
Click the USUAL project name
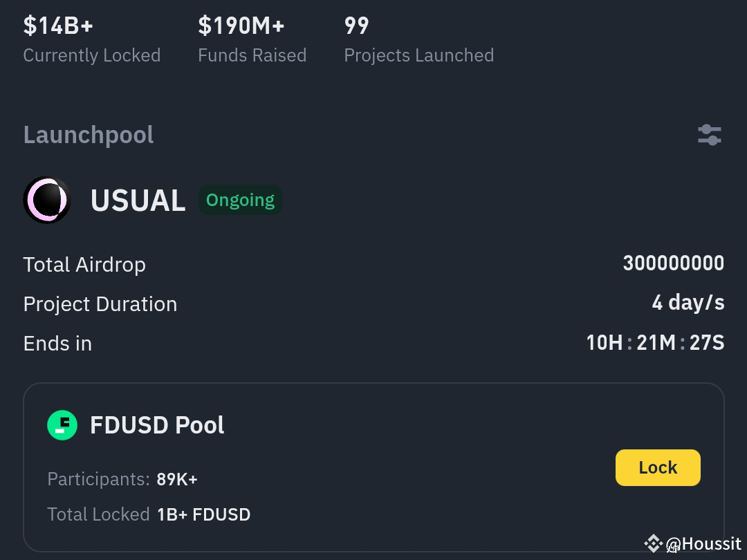coord(138,200)
